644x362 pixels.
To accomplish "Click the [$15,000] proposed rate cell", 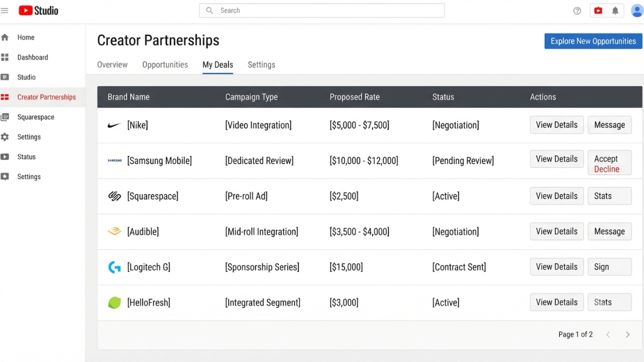I will point(346,267).
